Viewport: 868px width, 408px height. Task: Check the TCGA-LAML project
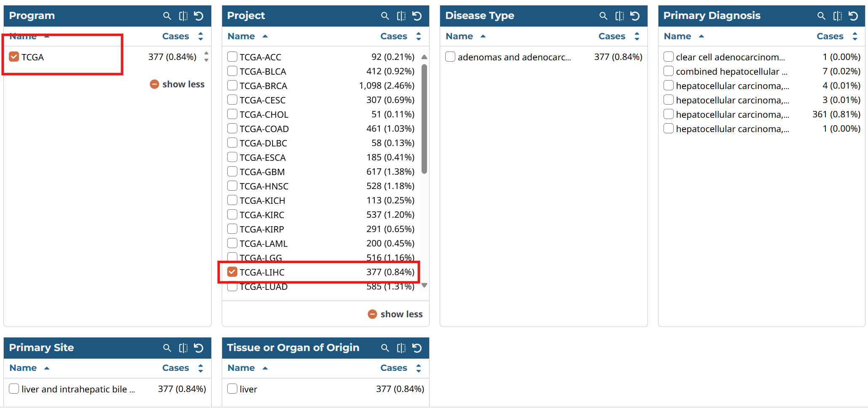pos(232,243)
